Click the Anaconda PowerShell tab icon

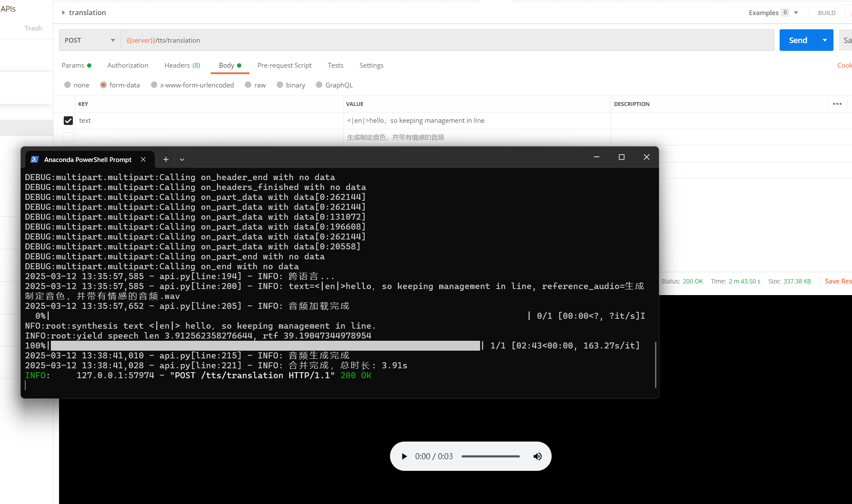[x=34, y=159]
